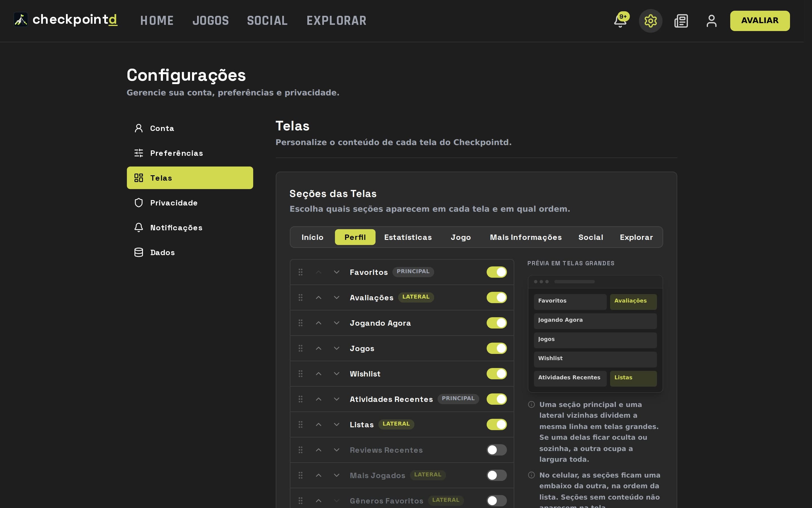Turn off Wishlist toggle

point(497,373)
